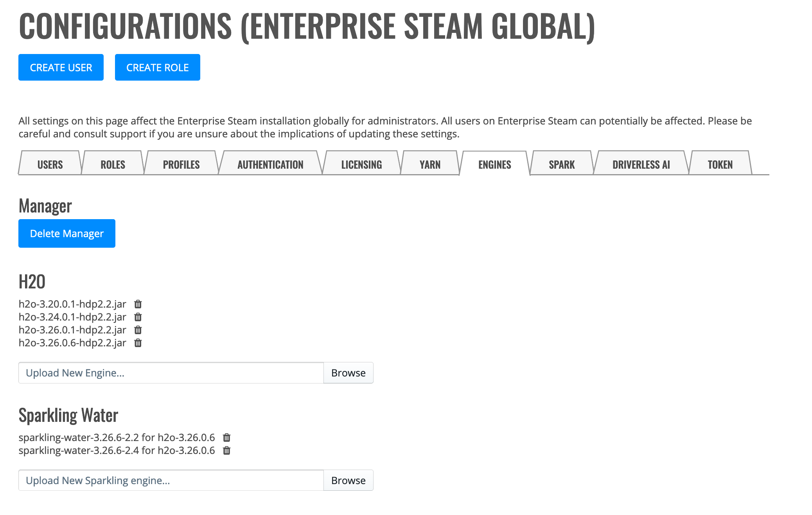
Task: Click trash icon beside h2o-3.26.0.6-hdp2.2.jar
Action: click(x=138, y=343)
